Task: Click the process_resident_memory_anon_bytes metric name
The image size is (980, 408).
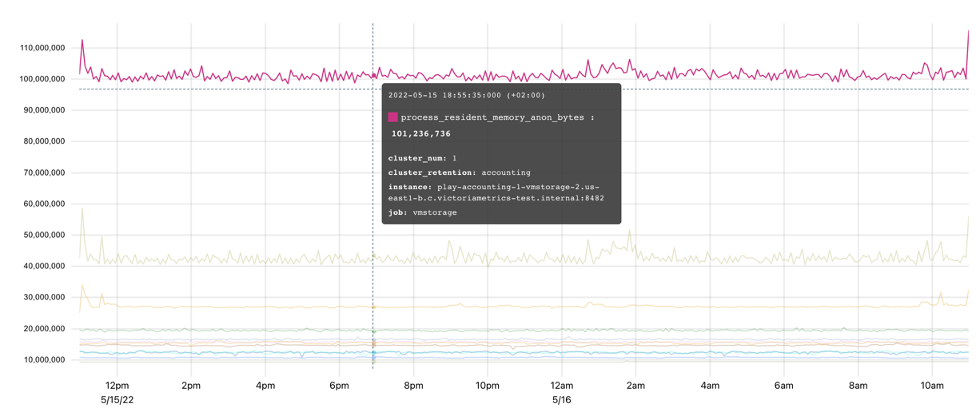Action: (x=492, y=117)
